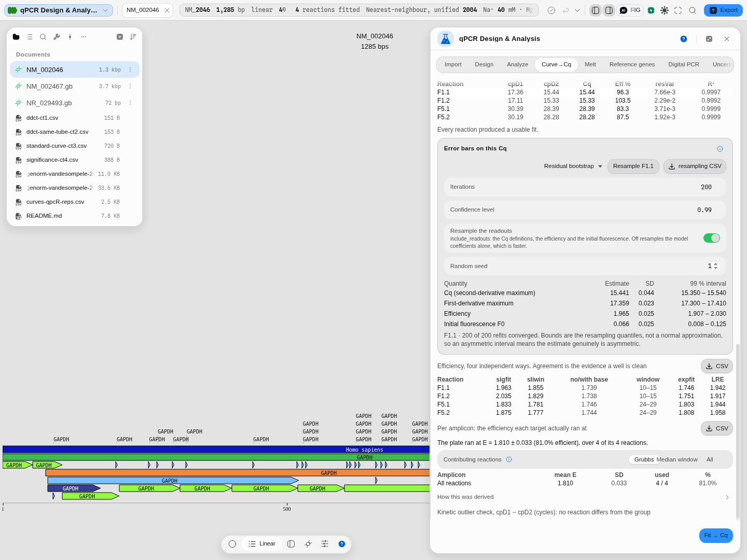Select circular view in bottom toolbar
The image size is (747, 560).
[232, 544]
